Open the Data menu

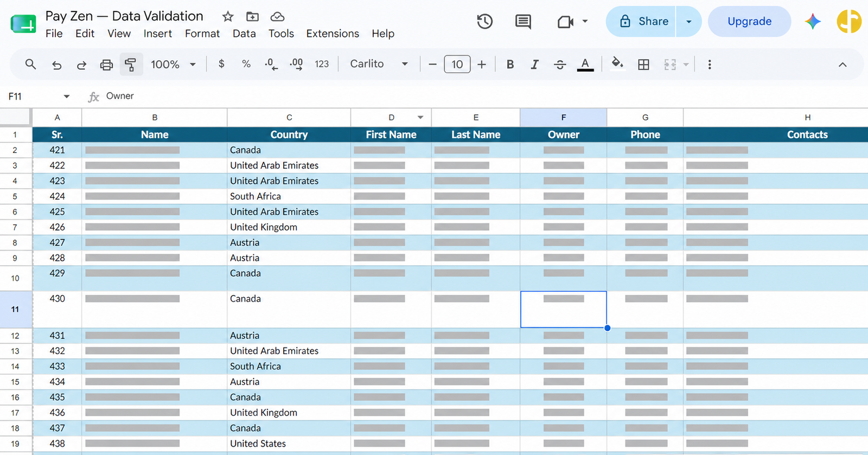(244, 34)
